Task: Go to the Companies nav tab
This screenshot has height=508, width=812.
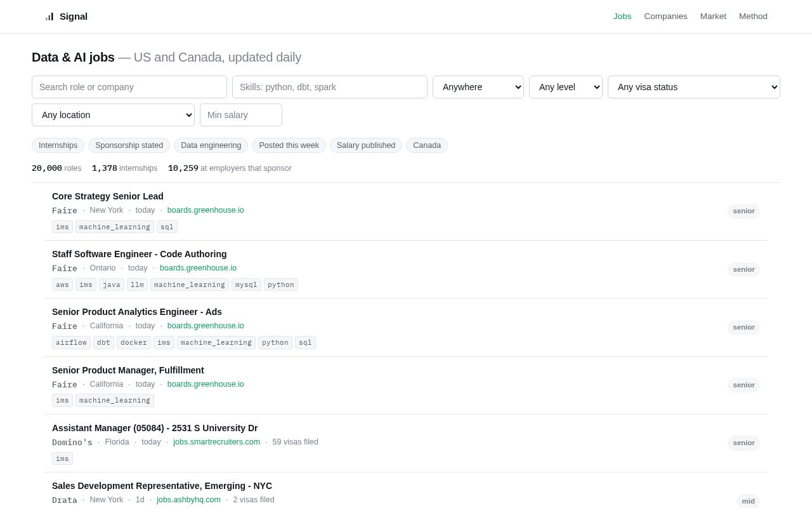Action: click(665, 17)
